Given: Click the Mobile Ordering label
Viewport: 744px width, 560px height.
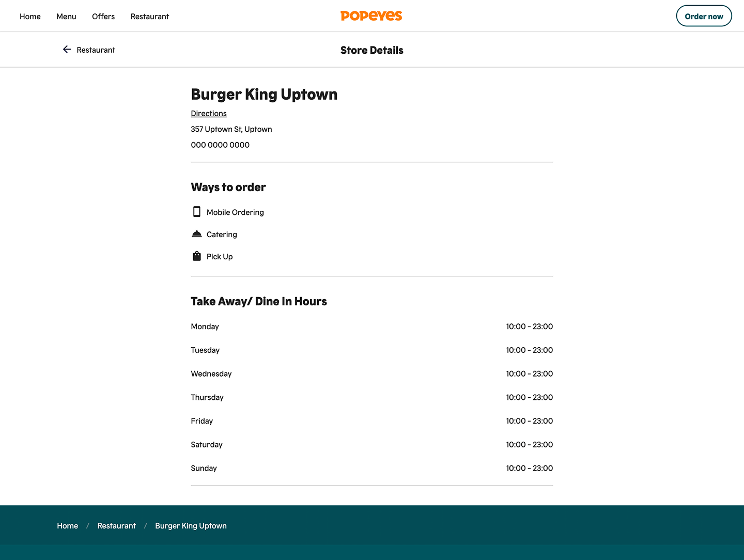Looking at the screenshot, I should coord(235,212).
